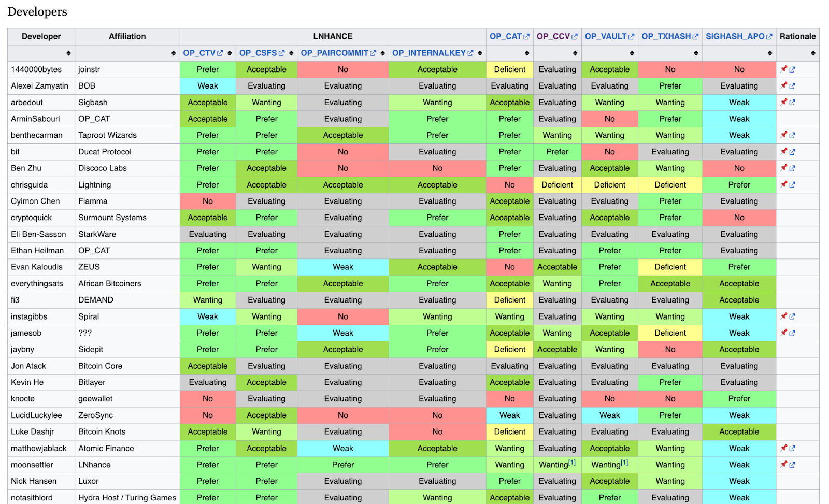The width and height of the screenshot is (829, 504).
Task: Click the rationale link icon in Alexei Zamyatin's row
Action: pos(792,86)
